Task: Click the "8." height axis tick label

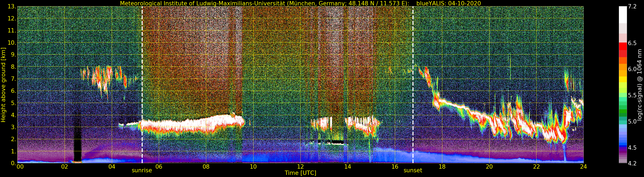Action: point(14,67)
